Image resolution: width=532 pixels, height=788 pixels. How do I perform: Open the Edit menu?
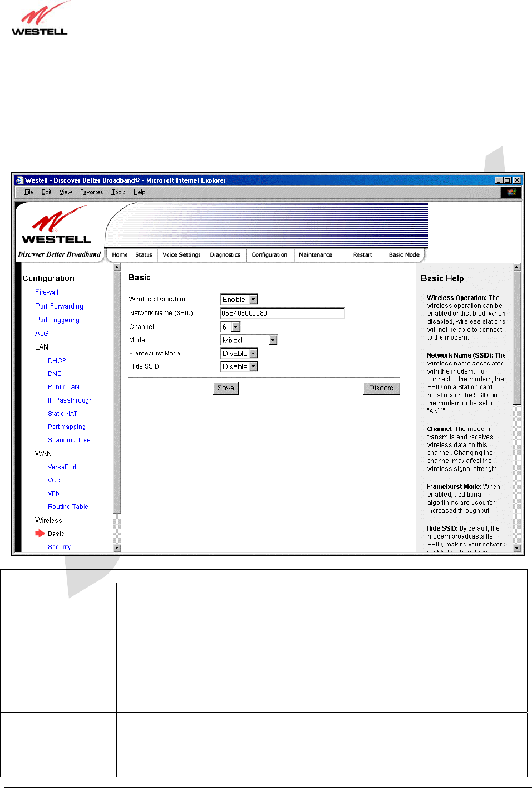(46, 192)
